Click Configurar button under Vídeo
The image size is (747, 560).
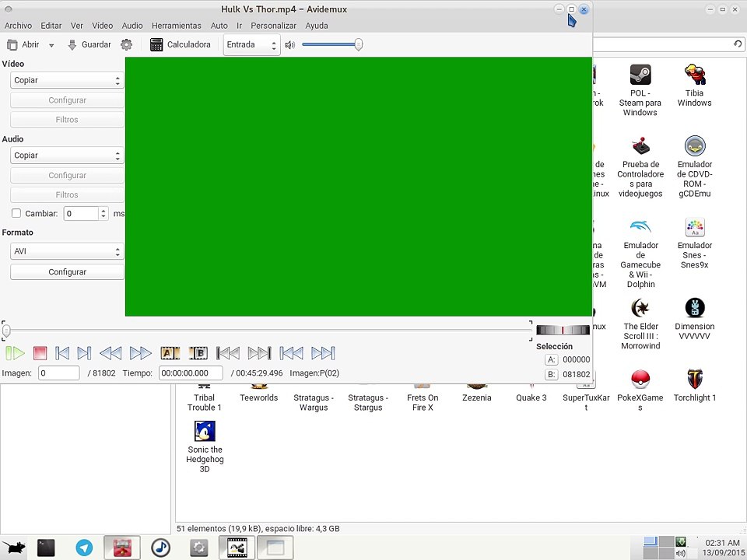[x=67, y=100]
